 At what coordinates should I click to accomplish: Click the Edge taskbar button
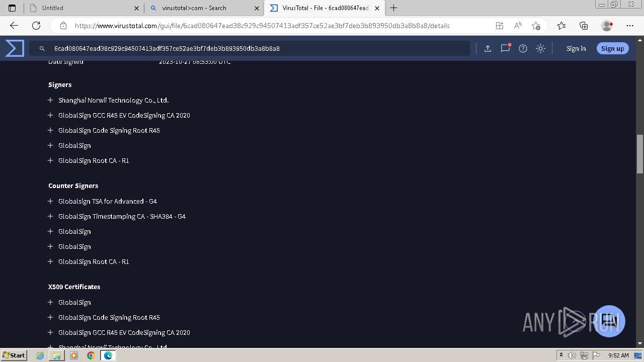coord(108,355)
